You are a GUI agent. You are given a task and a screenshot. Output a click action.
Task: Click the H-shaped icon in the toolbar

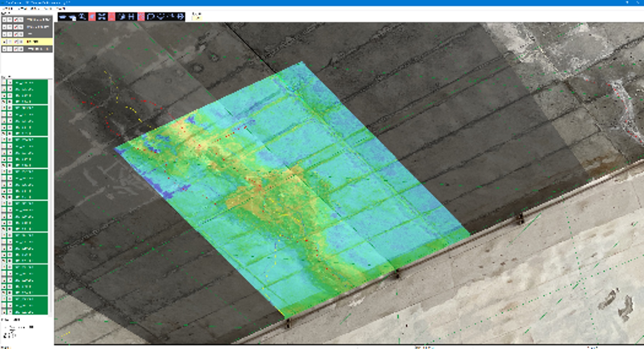click(131, 17)
